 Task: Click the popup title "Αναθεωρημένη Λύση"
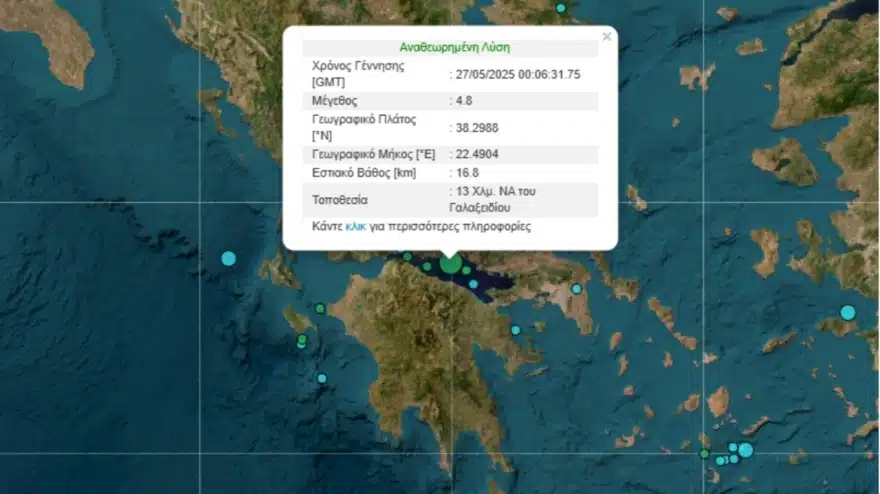pyautogui.click(x=449, y=47)
